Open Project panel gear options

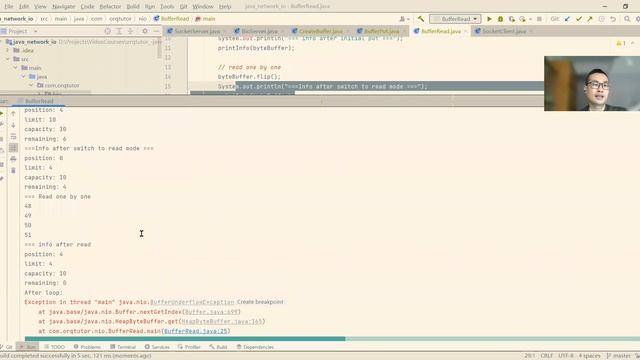point(145,31)
